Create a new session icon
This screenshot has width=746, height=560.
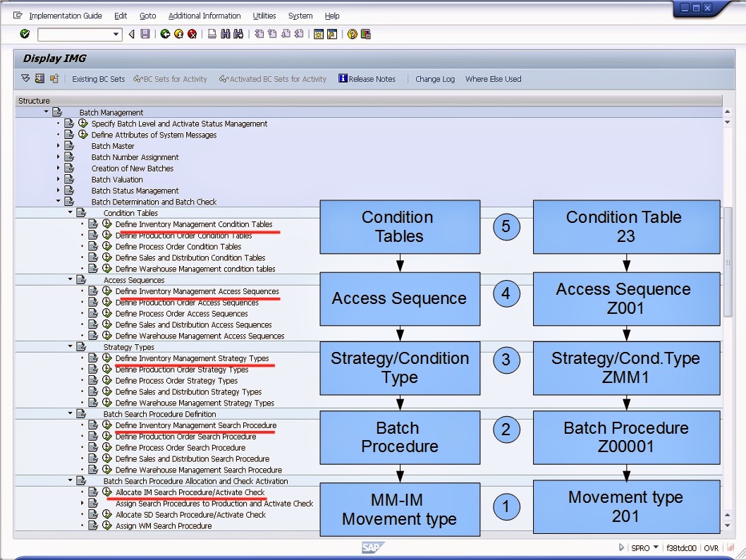point(319,35)
